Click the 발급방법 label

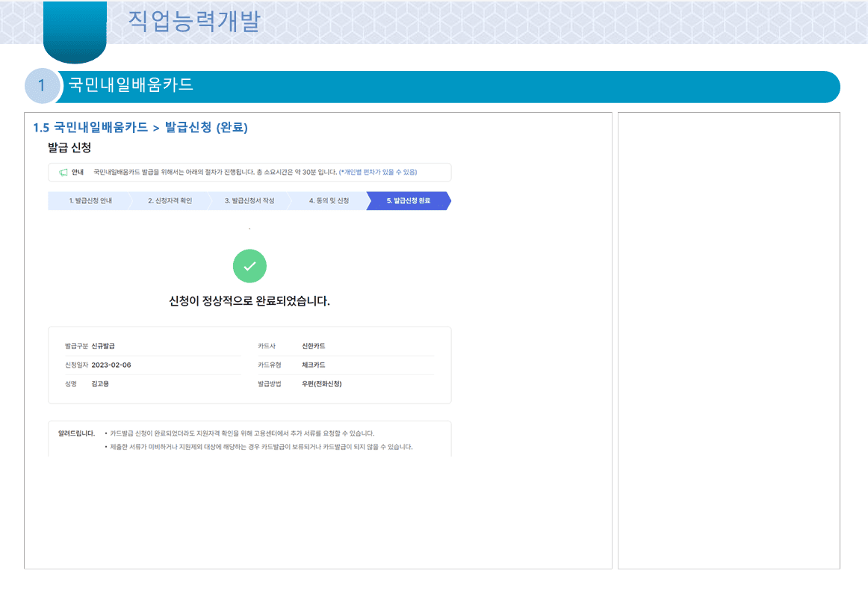click(x=270, y=384)
